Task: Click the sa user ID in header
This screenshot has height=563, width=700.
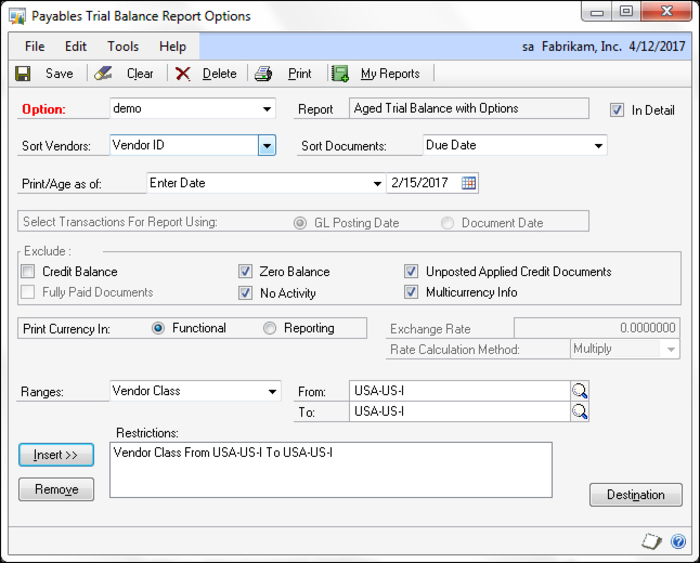Action: coord(528,47)
